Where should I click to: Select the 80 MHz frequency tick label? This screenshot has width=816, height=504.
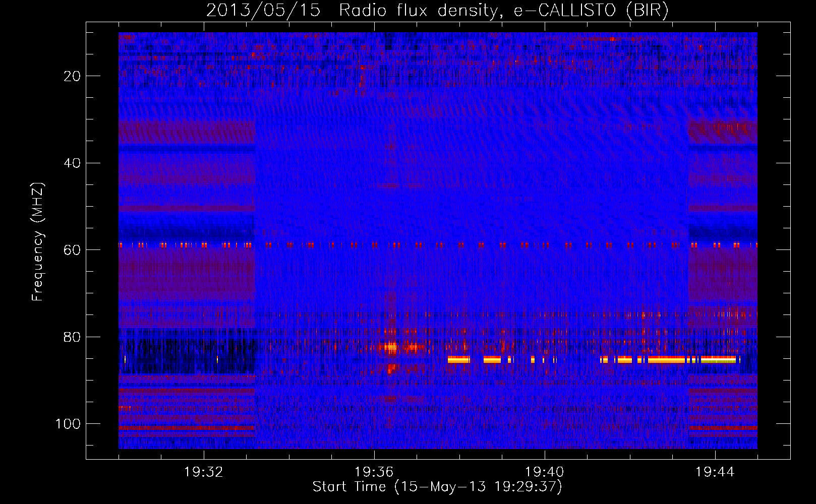(73, 337)
